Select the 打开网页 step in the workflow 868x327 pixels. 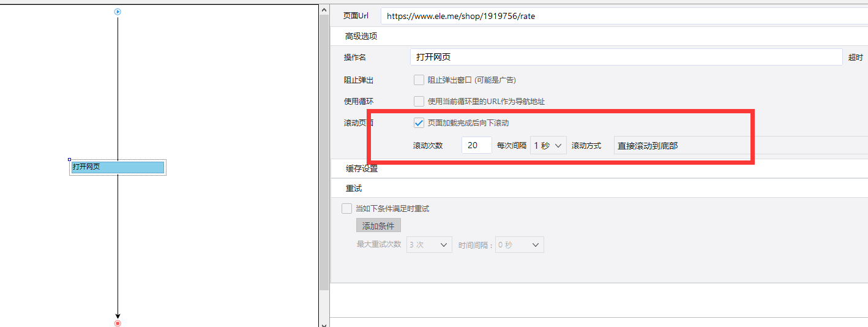[x=118, y=167]
